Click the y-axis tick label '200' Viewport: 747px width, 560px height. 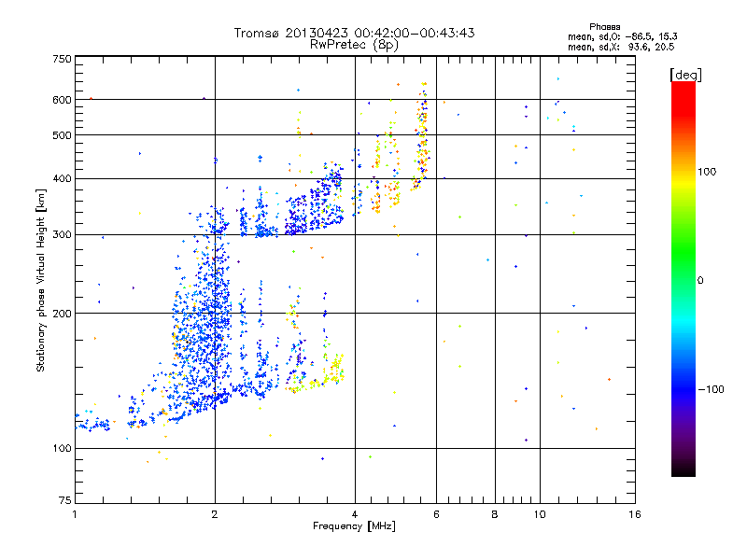pyautogui.click(x=63, y=314)
